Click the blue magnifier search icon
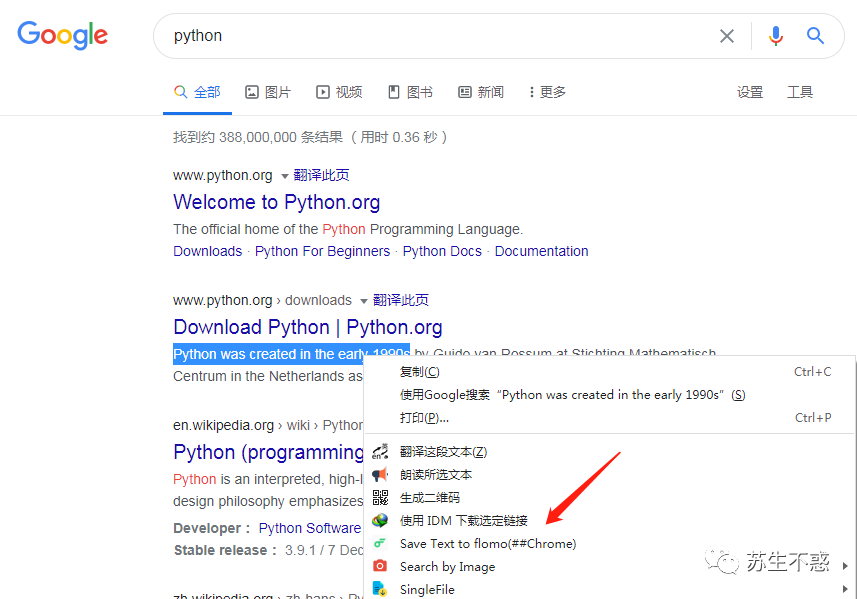This screenshot has height=599, width=857. coord(815,36)
